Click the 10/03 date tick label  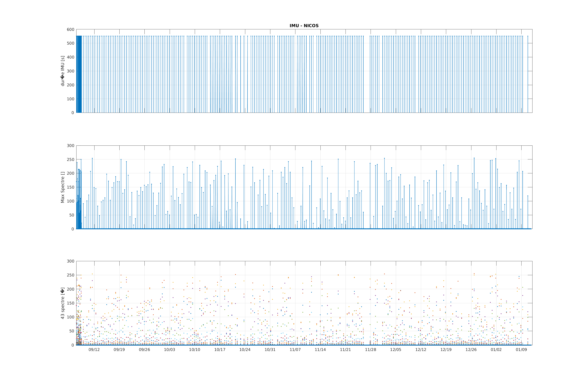click(170, 350)
